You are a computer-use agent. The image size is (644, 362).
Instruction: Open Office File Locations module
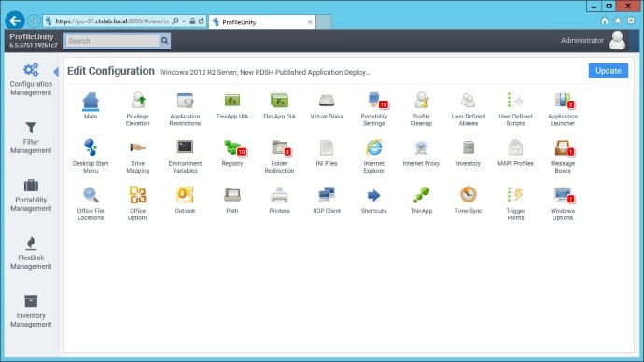[91, 203]
